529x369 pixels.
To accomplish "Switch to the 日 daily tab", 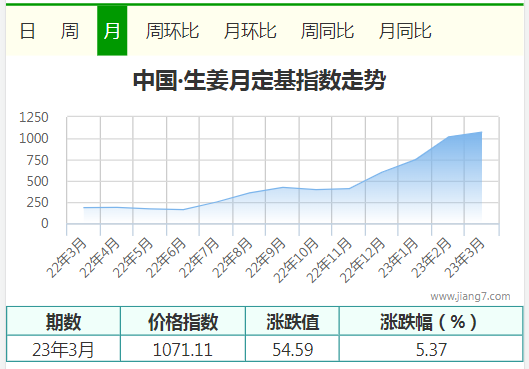I will (27, 31).
